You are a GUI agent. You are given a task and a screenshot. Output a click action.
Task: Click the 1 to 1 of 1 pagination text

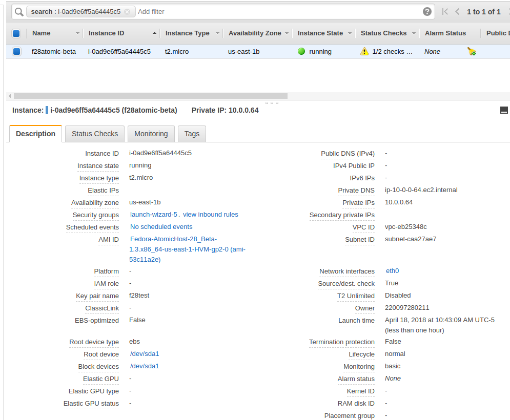tap(484, 12)
